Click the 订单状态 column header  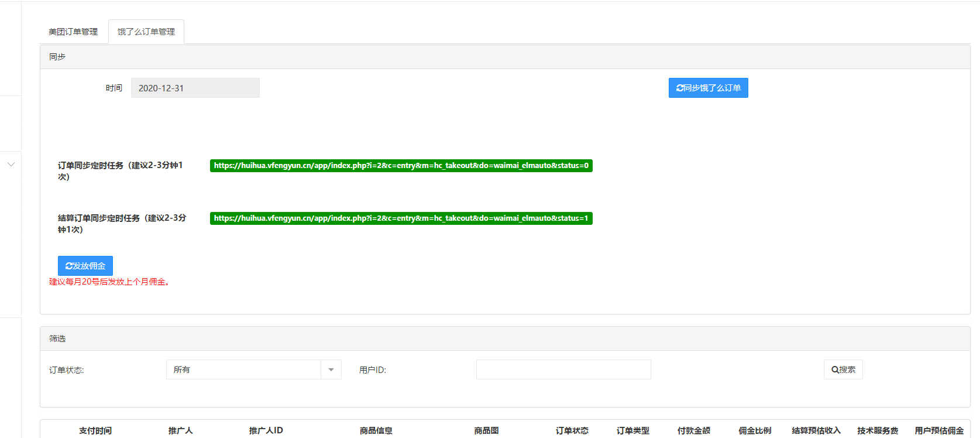pos(572,430)
